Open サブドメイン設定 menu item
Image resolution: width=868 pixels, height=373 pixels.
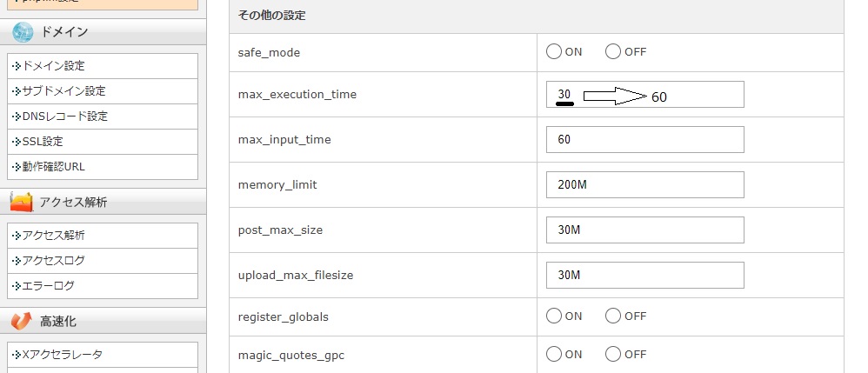[x=63, y=91]
